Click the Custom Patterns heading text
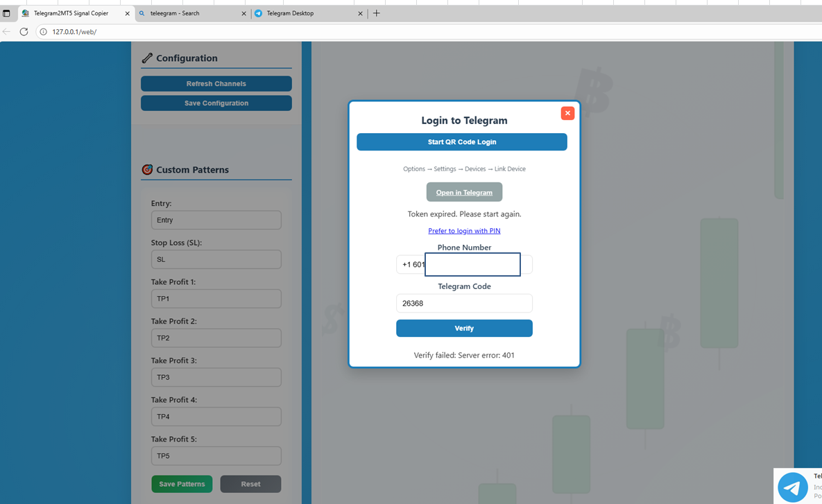 click(192, 170)
